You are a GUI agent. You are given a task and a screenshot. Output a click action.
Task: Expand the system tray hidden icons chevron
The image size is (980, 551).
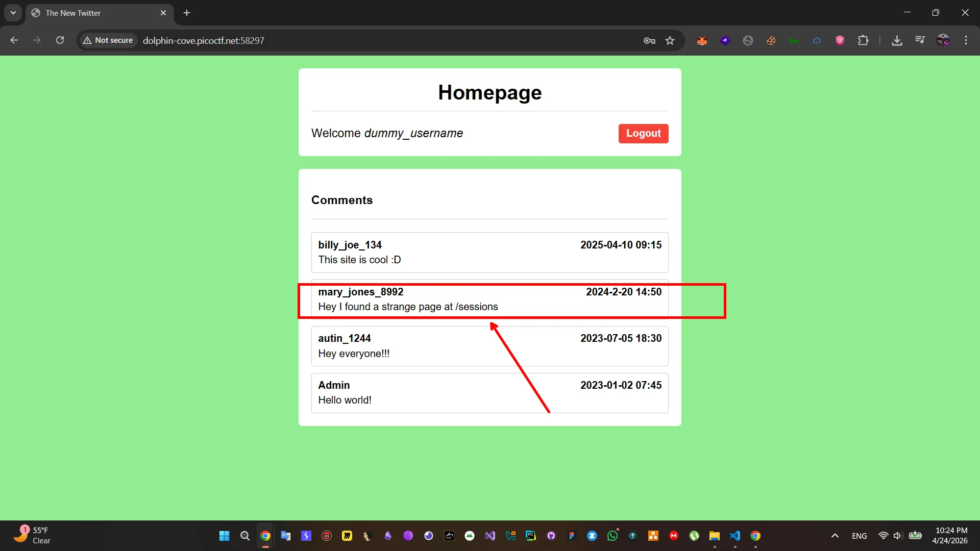835,536
